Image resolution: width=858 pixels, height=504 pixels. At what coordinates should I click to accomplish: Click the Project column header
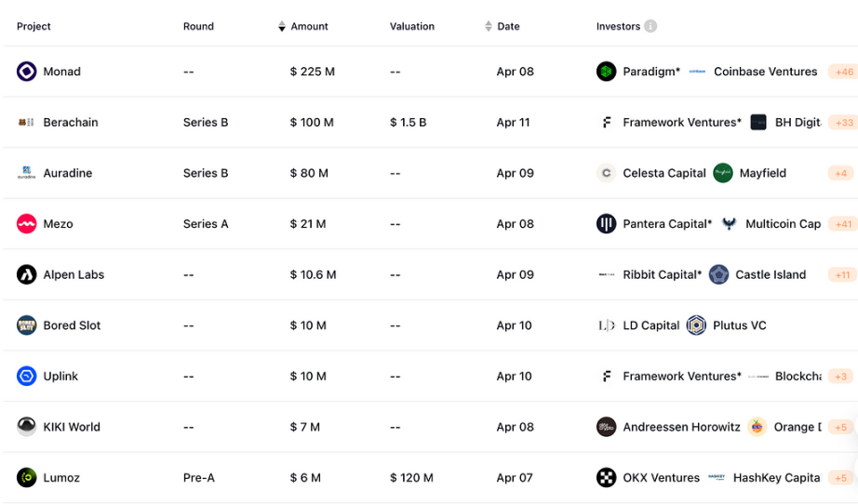[34, 26]
